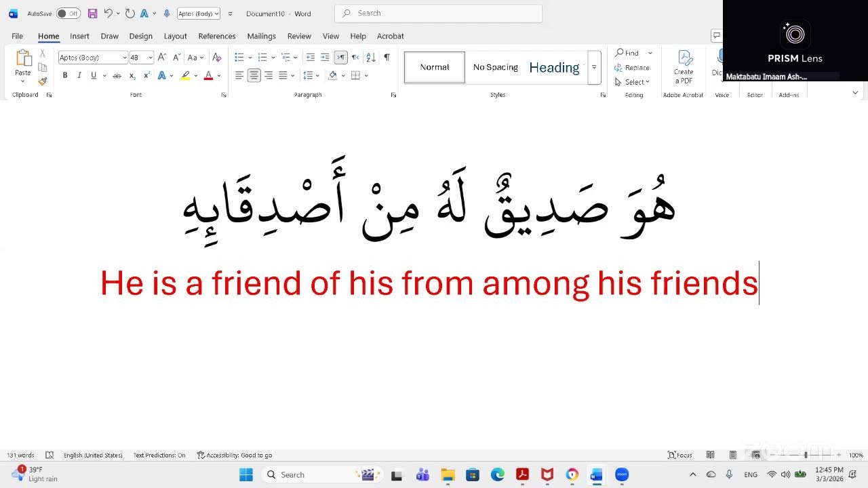Apply the Heading style
868x488 pixels.
555,67
